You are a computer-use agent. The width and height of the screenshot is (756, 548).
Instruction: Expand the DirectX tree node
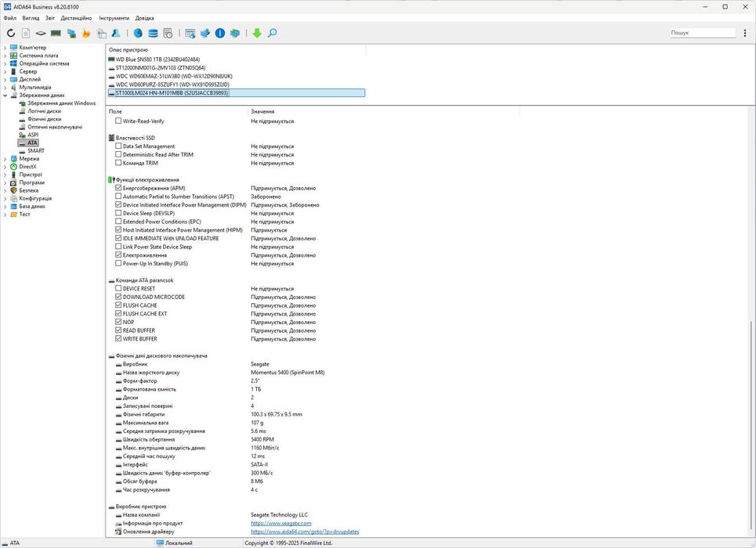click(x=5, y=167)
